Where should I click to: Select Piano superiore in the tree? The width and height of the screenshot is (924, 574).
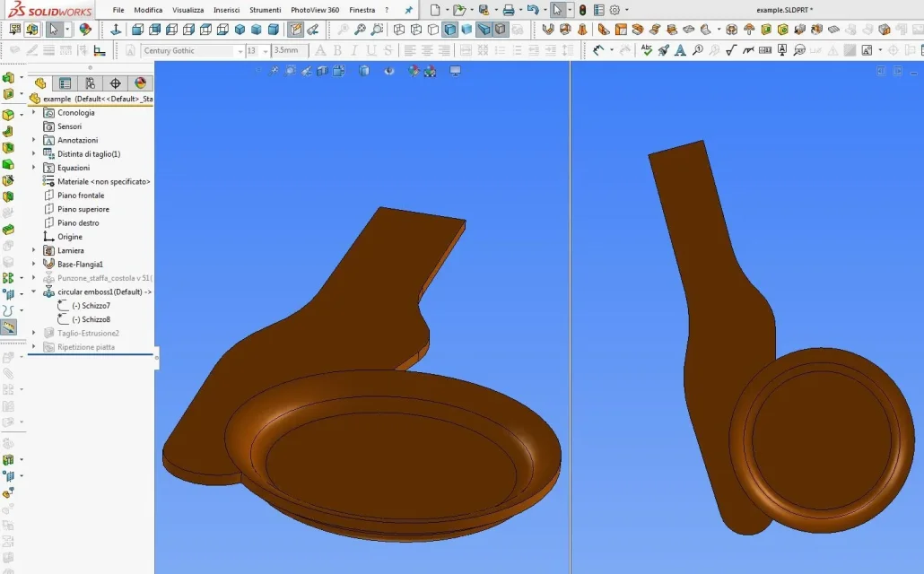click(83, 209)
